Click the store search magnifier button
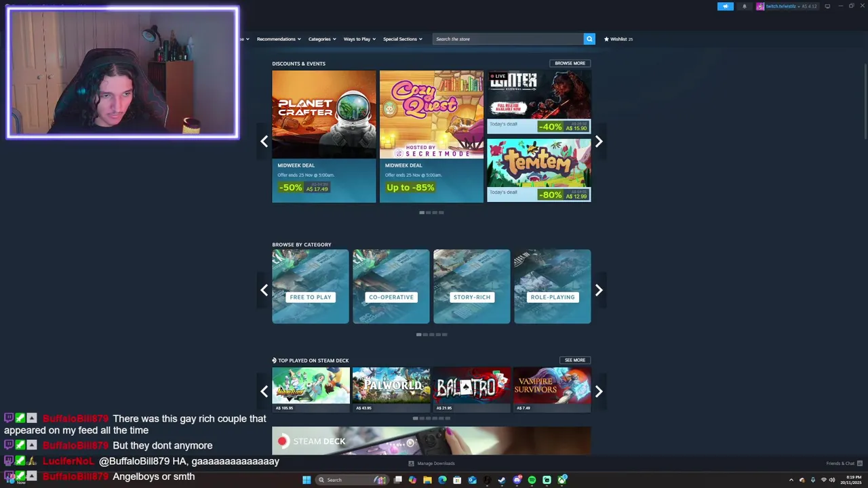 click(x=589, y=39)
